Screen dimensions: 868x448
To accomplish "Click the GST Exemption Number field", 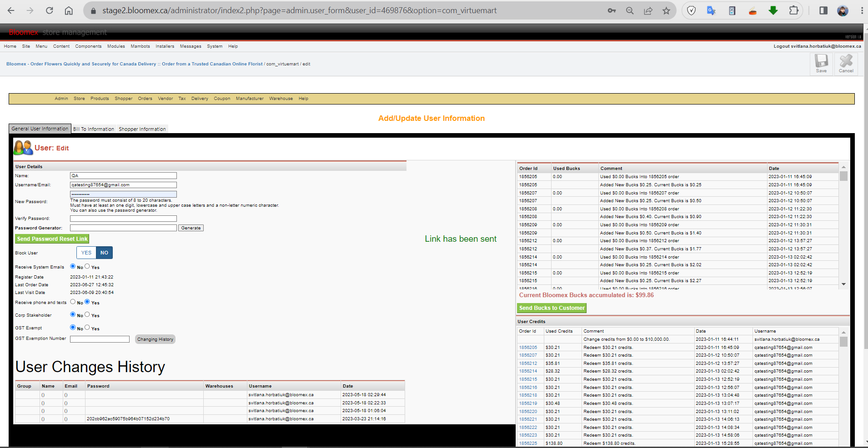I will click(100, 339).
